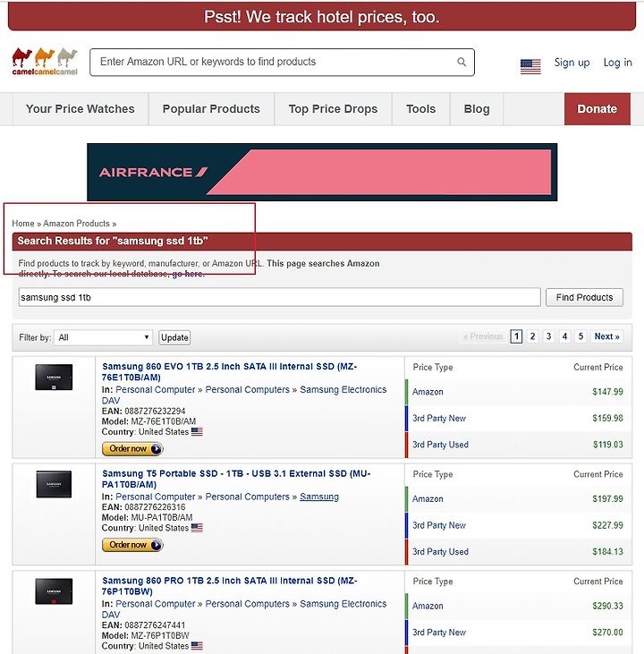
Task: Click Amazon price $197.99 for T5
Action: coord(607,499)
